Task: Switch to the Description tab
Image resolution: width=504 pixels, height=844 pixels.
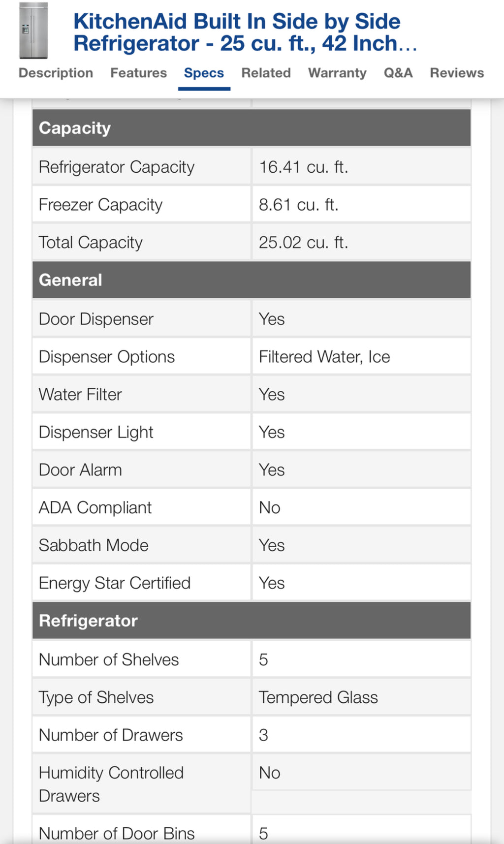Action: tap(56, 73)
